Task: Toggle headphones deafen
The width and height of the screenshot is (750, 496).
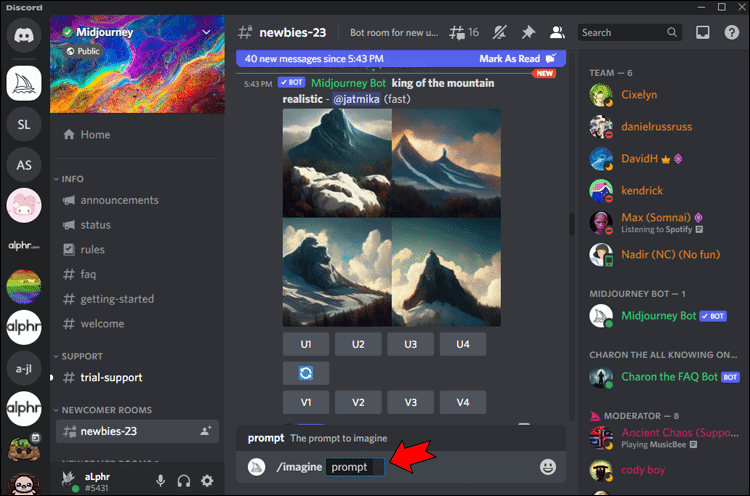Action: tap(184, 480)
